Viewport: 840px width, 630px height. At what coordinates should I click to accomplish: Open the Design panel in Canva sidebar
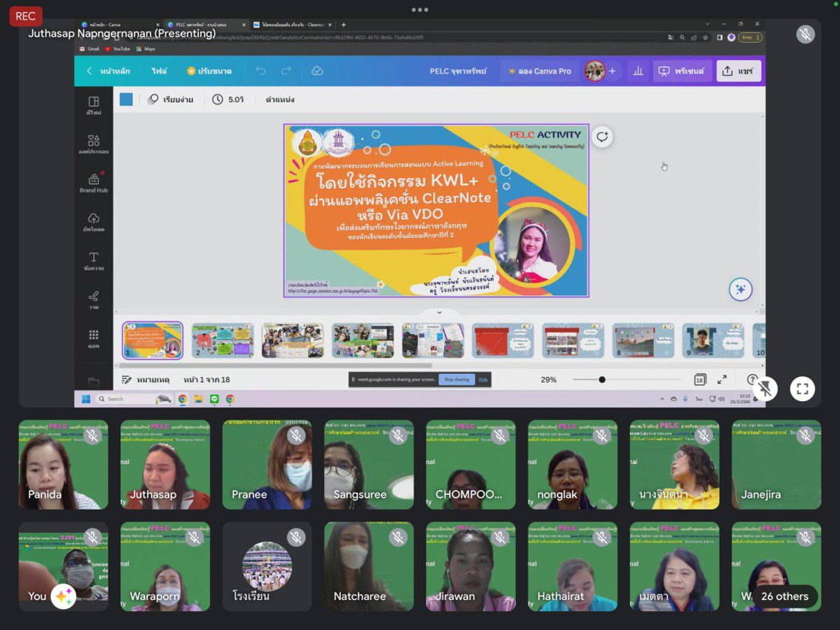tap(93, 105)
